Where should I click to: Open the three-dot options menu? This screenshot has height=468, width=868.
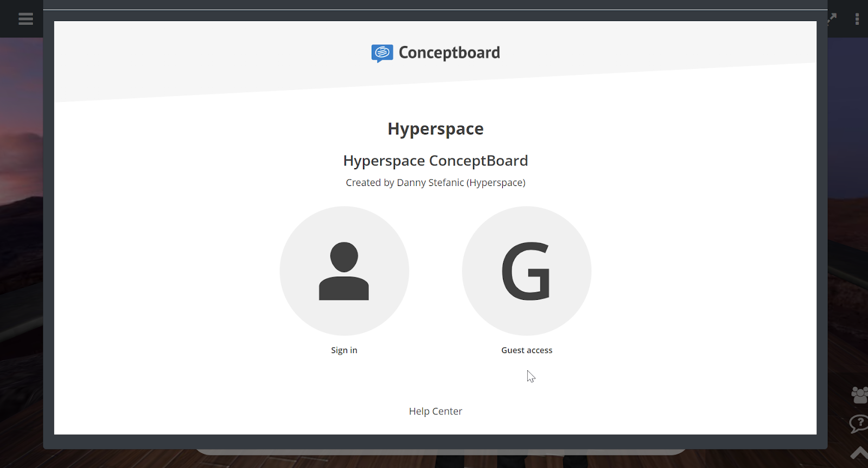857,20
